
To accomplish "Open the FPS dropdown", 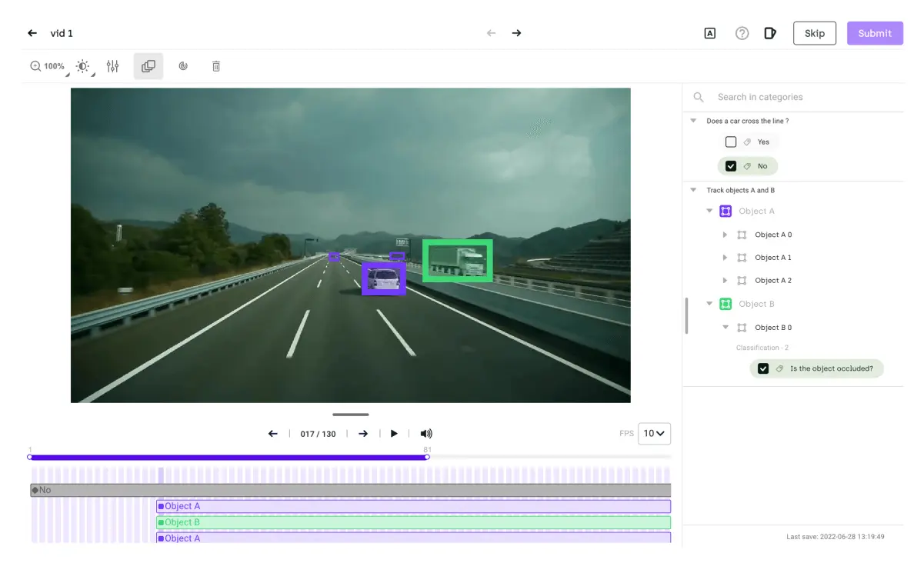I will pyautogui.click(x=654, y=433).
